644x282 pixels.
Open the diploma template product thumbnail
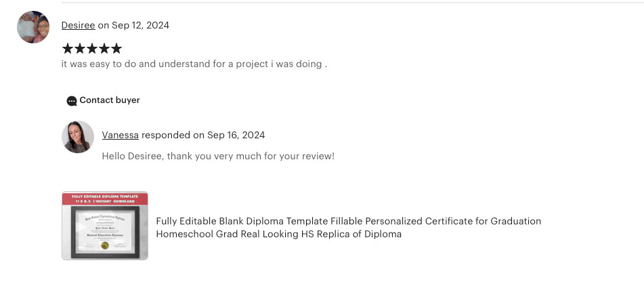[x=105, y=226]
